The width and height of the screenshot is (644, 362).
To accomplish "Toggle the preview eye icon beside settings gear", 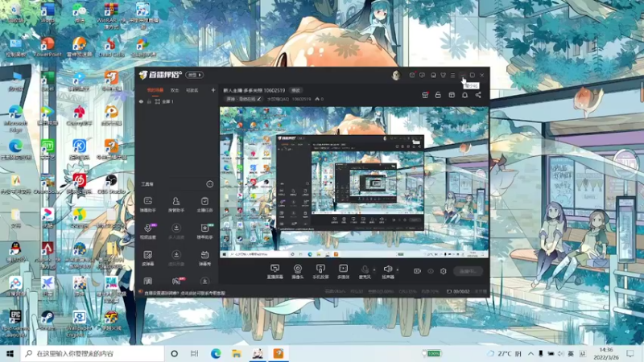I will [431, 271].
